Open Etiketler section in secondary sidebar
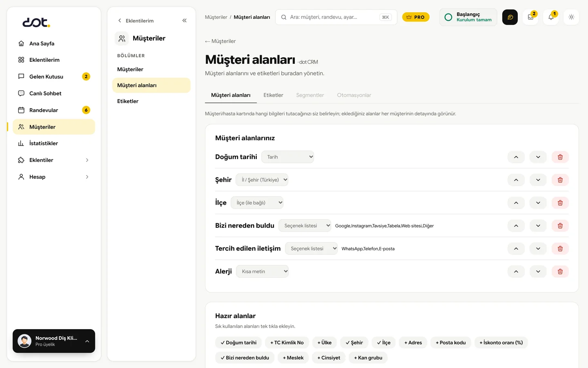The width and height of the screenshot is (588, 368). (151, 101)
